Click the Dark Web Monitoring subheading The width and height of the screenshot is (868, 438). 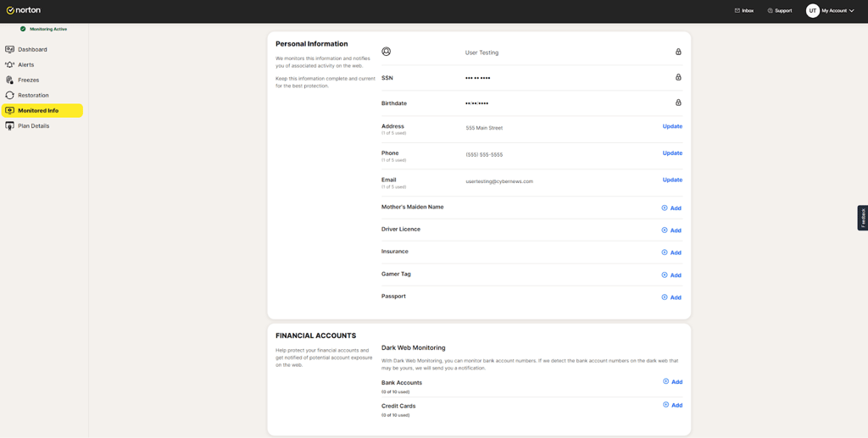(414, 348)
